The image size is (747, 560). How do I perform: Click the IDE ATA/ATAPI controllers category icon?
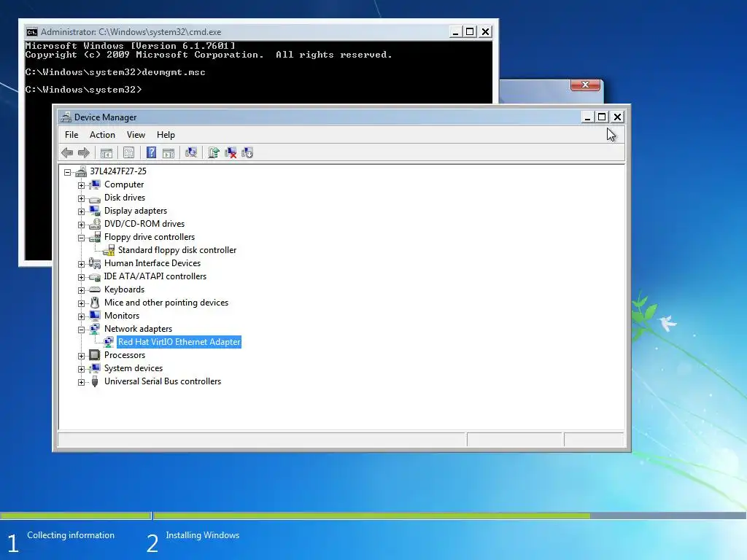95,276
